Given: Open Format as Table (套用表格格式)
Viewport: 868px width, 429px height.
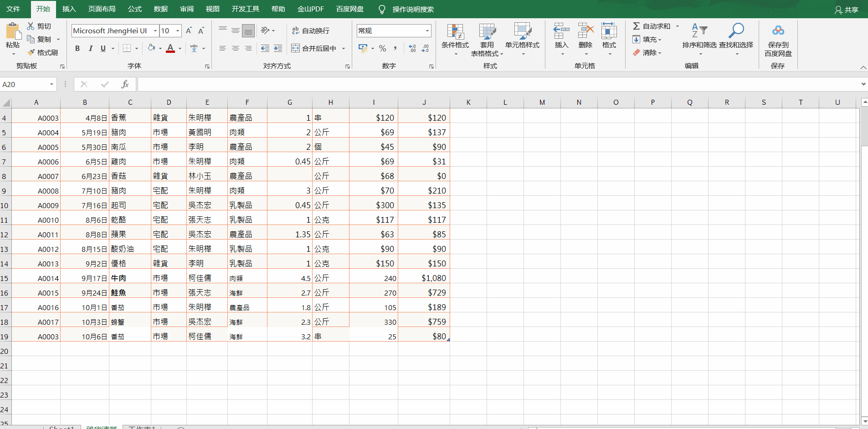Looking at the screenshot, I should (x=487, y=40).
